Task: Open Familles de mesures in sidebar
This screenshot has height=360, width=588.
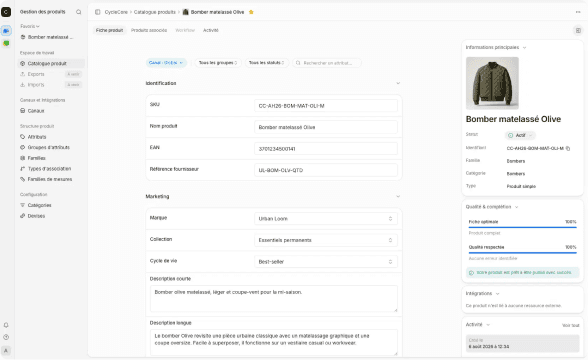Action: pos(51,179)
